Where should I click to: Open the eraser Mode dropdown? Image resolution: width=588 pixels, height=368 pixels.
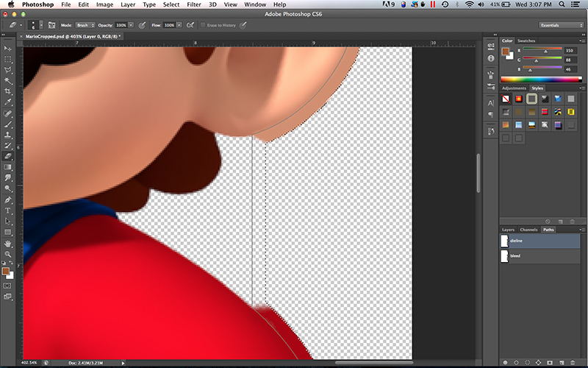(85, 25)
